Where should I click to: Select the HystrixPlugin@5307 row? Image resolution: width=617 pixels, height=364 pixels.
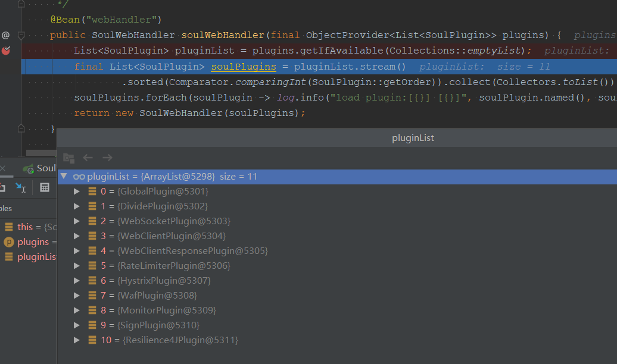point(337,281)
